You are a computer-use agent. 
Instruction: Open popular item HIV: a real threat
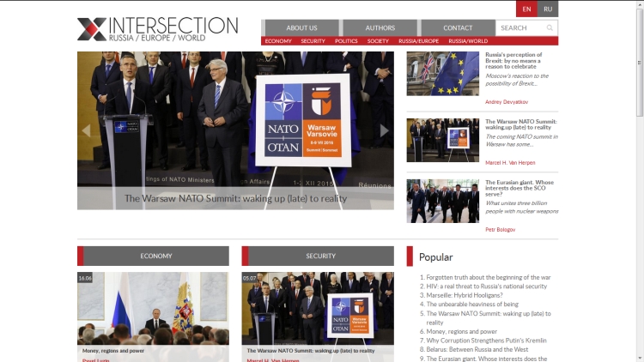pyautogui.click(x=487, y=287)
